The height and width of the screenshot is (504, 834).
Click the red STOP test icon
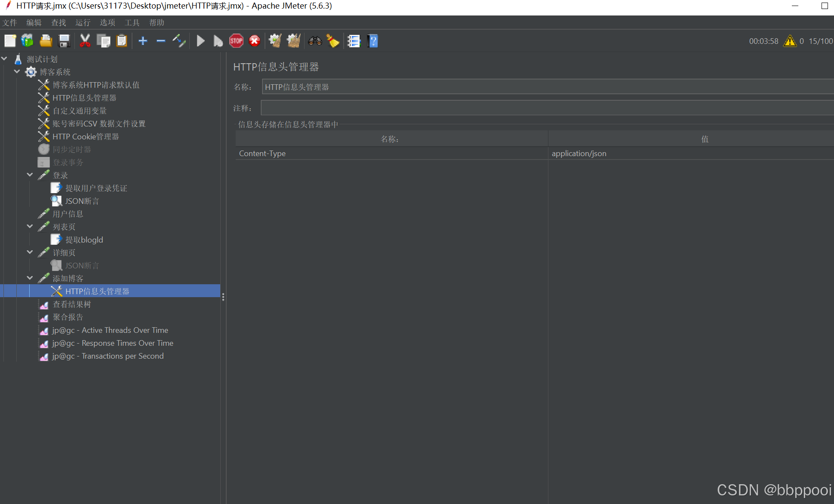click(x=236, y=41)
